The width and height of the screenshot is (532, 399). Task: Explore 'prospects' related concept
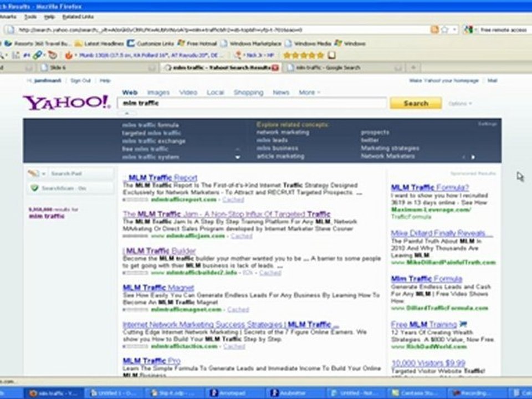(x=375, y=132)
